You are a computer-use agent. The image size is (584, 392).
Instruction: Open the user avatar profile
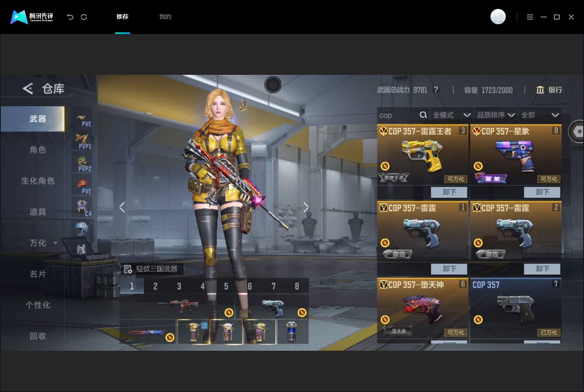pos(498,17)
